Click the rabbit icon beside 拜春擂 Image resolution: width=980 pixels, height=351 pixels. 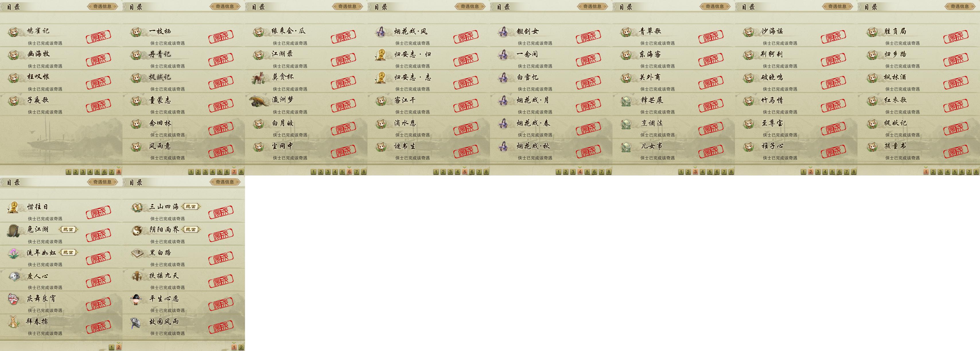click(14, 322)
